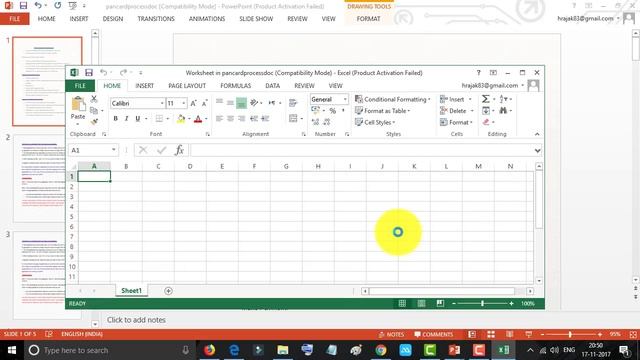The width and height of the screenshot is (640, 360).
Task: Click the Fill down icon in Editing
Action: click(x=486, y=110)
